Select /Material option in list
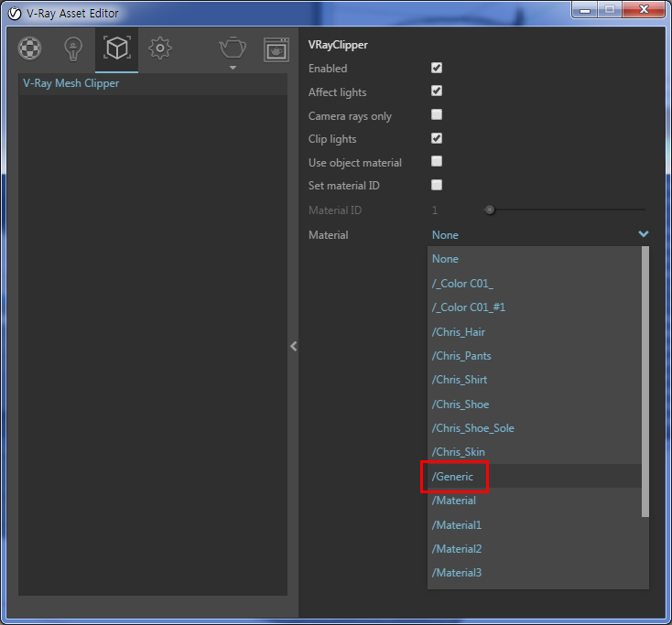 (534, 501)
